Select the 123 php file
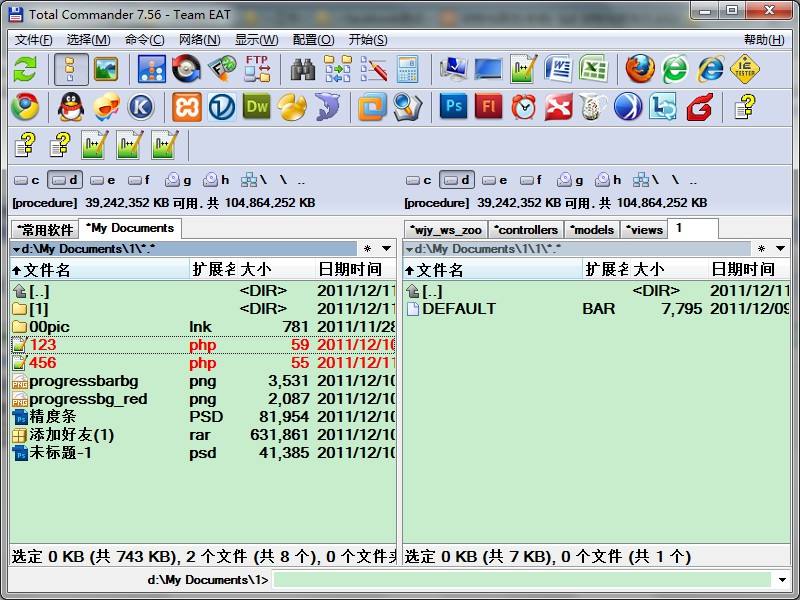The image size is (800, 600). pyautogui.click(x=203, y=345)
